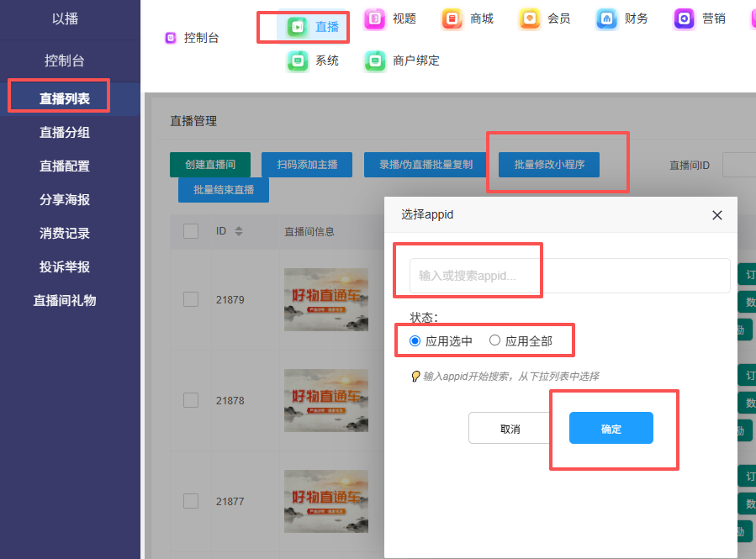Screen dimensions: 756x559
Task: Open the 系统 module icon
Action: pyautogui.click(x=297, y=61)
